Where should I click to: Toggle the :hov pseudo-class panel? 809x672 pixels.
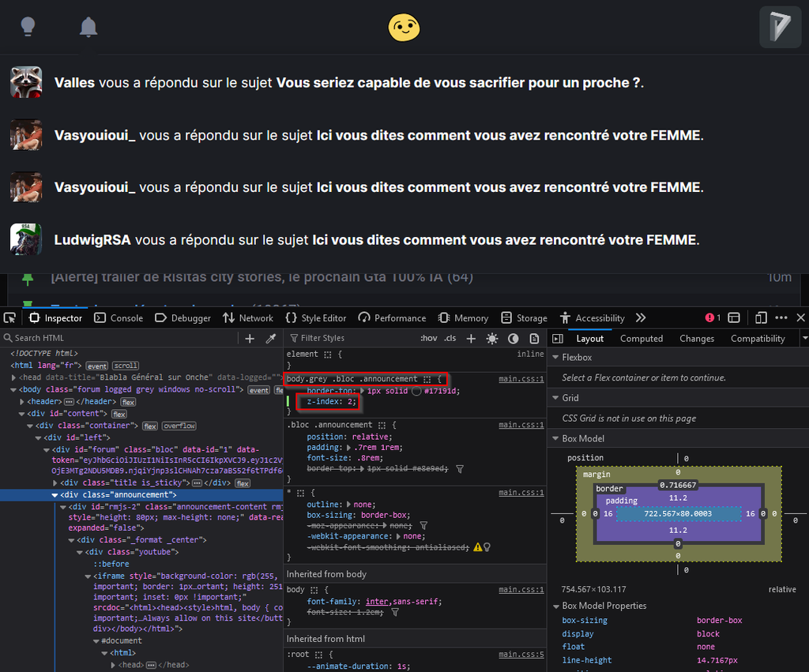point(429,339)
